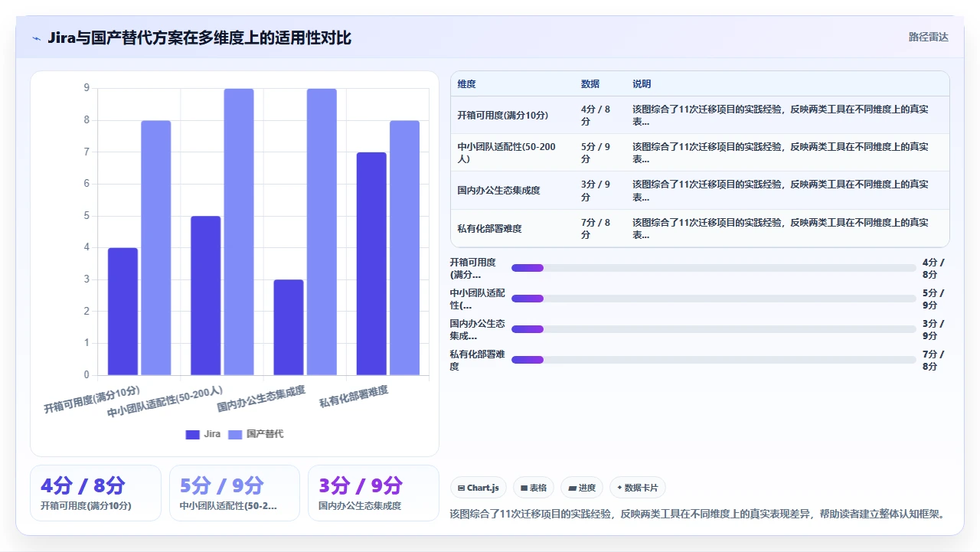Click the 国产替代 bar for 私有化部署难度
Viewport: 980px width, 552px height.
tap(404, 248)
